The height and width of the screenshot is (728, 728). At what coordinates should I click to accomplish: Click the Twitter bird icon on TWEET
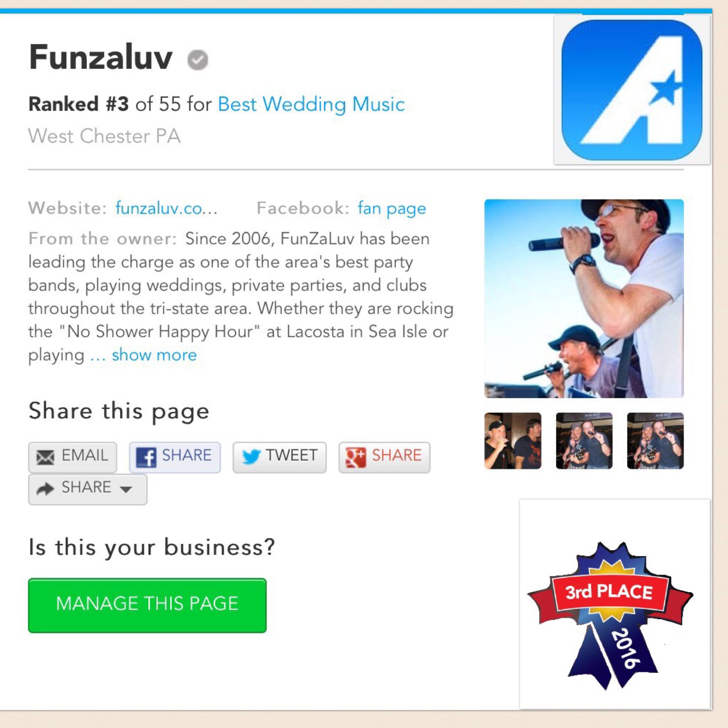(x=251, y=457)
